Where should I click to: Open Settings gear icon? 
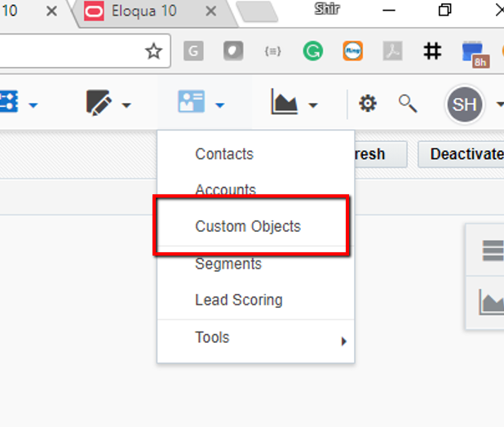(368, 104)
